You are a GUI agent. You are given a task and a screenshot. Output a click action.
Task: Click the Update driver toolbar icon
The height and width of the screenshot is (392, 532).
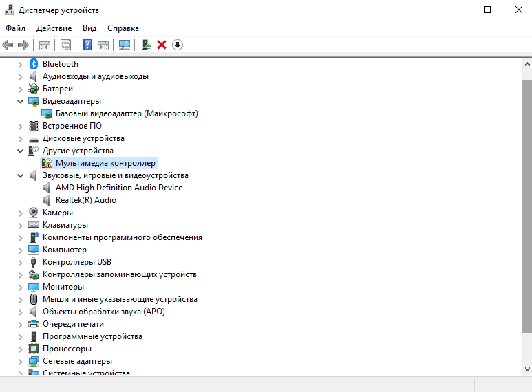pos(146,45)
